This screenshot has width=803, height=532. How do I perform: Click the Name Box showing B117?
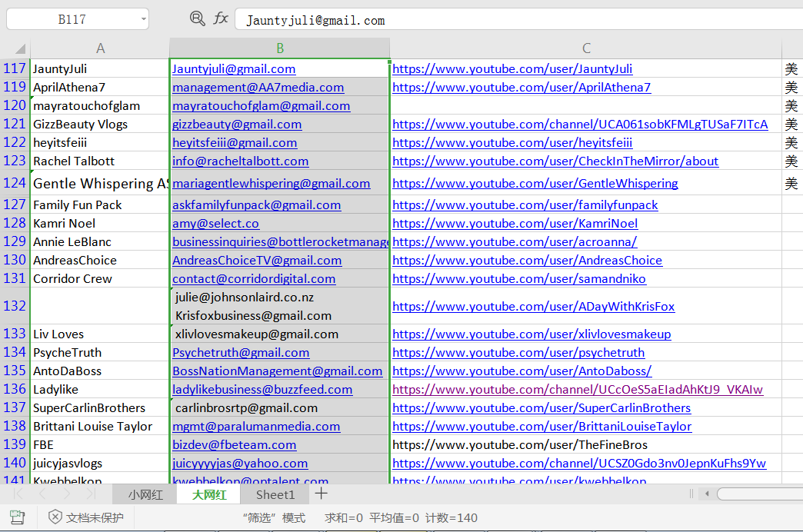[72, 19]
